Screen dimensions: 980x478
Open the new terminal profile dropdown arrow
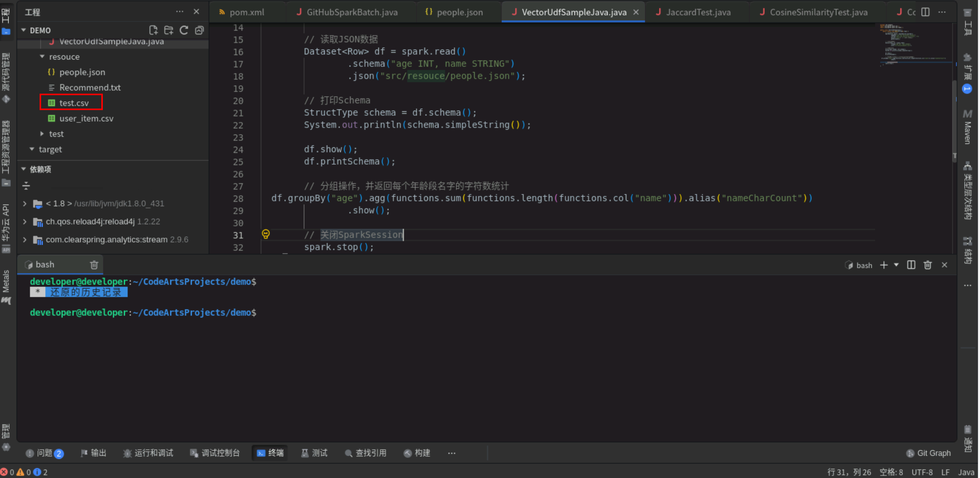(896, 265)
